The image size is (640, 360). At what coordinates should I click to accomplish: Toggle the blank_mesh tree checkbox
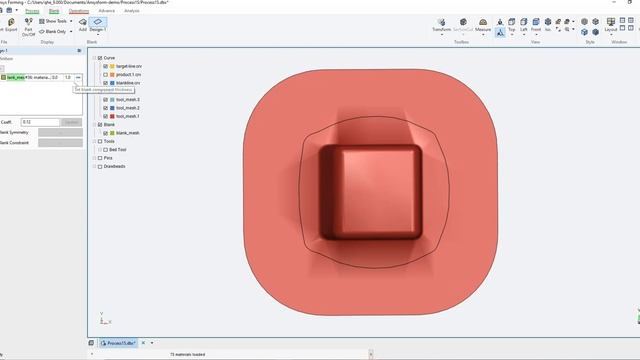pyautogui.click(x=105, y=133)
